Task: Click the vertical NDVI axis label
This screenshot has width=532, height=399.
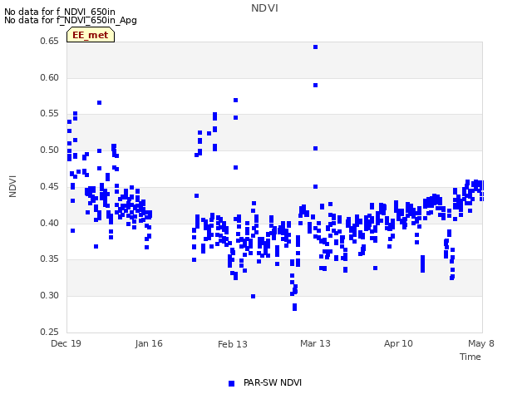Action: click(12, 186)
